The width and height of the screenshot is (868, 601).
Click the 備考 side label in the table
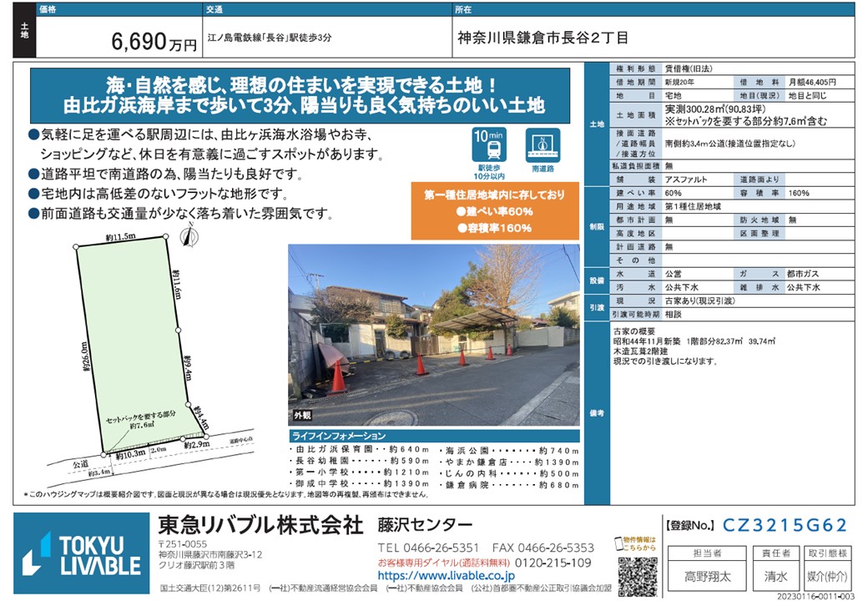[x=597, y=414]
